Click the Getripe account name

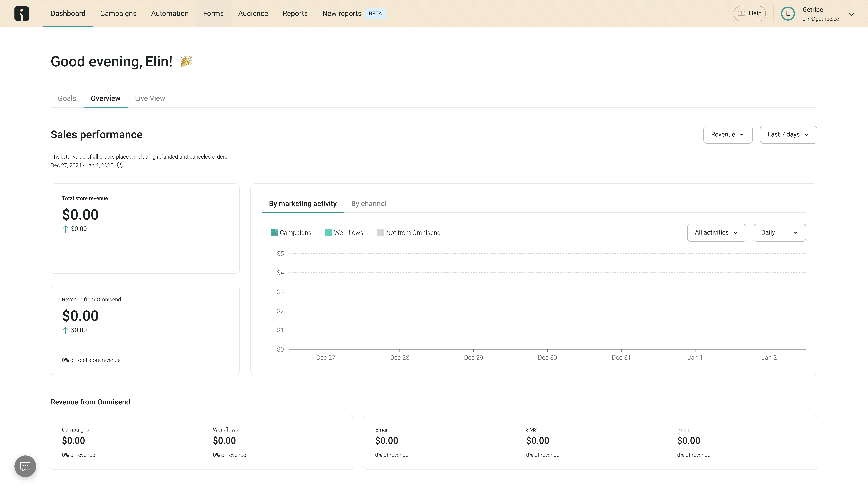pos(813,10)
